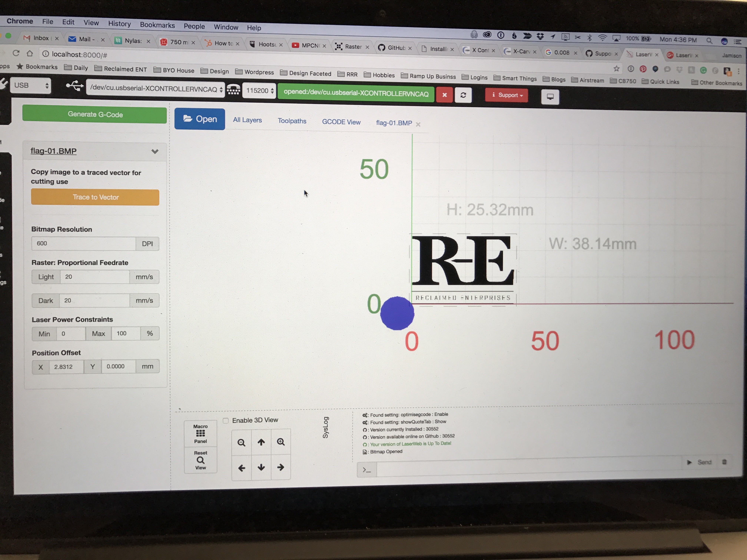The image size is (747, 560).
Task: Pan view right with the right arrow
Action: click(x=281, y=467)
